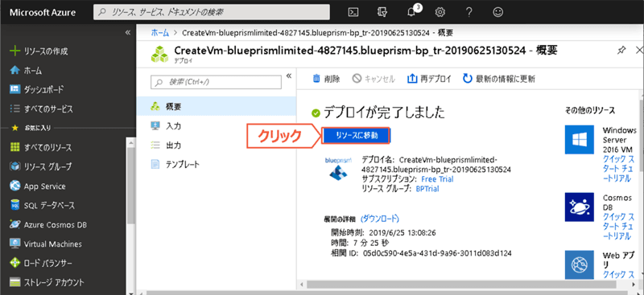Click the Windows Server 2016 VM icon

click(x=579, y=140)
